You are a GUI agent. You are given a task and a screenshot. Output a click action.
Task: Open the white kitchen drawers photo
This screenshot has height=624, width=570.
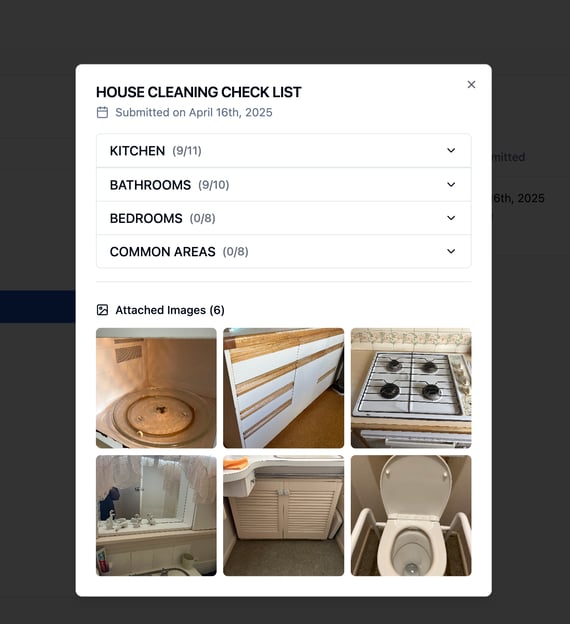click(283, 388)
